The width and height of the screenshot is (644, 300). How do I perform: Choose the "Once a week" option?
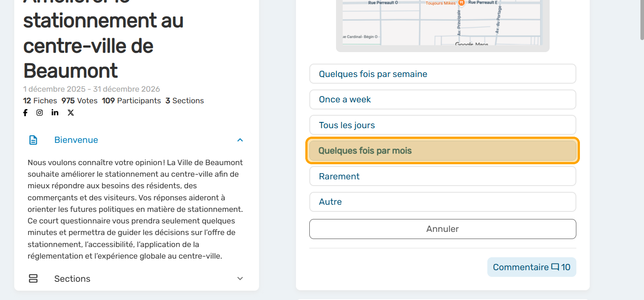(x=442, y=100)
